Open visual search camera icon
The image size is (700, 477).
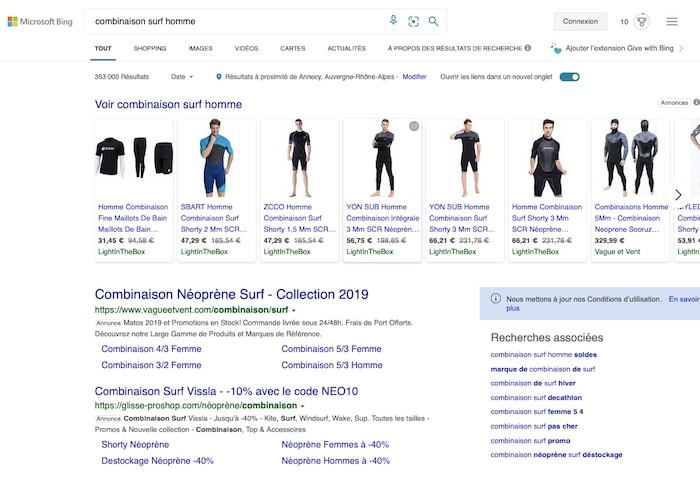413,21
